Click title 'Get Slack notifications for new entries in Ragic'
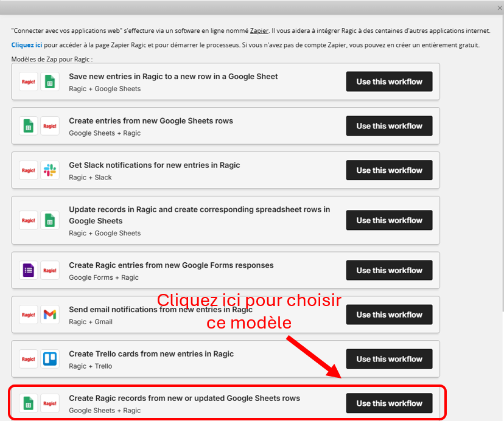The image size is (504, 421). 154,165
